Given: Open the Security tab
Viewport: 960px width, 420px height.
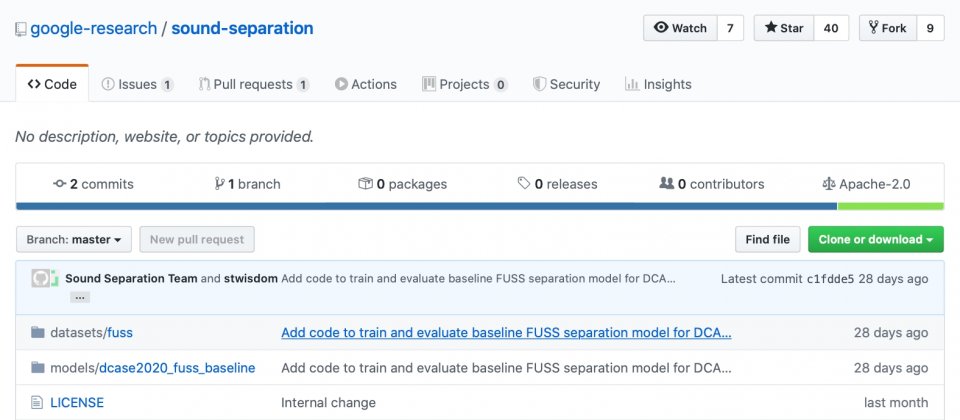Looking at the screenshot, I should (566, 84).
